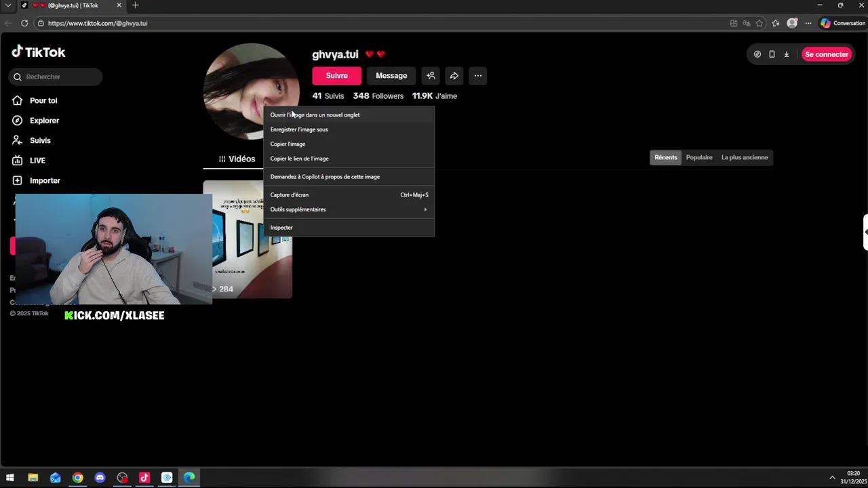Open File Explorer from taskbar
868x488 pixels.
coord(33,478)
